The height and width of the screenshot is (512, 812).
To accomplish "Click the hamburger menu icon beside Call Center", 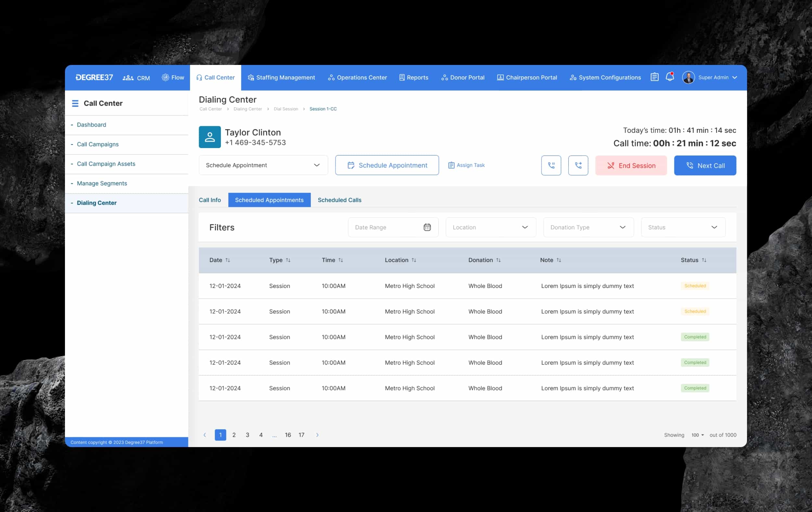I will pos(75,104).
